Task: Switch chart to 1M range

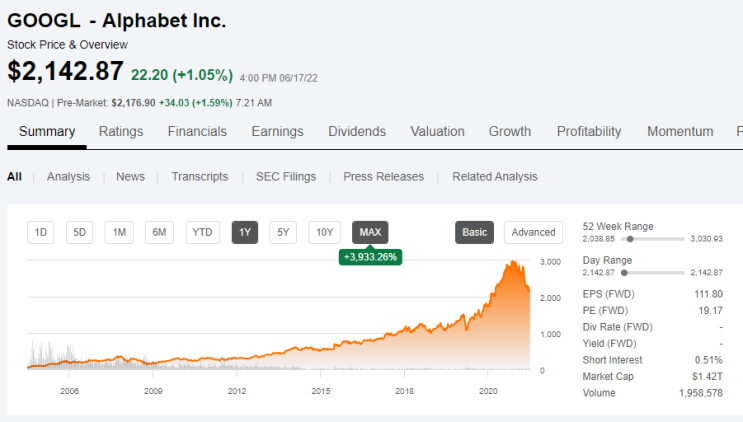Action: click(x=119, y=233)
